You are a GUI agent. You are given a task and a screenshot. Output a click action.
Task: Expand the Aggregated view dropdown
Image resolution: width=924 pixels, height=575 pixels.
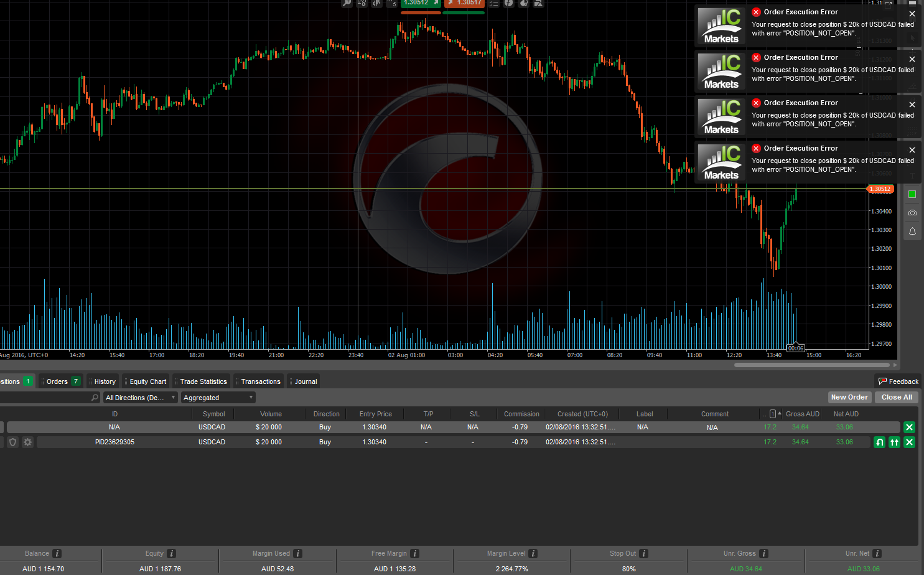(x=218, y=398)
